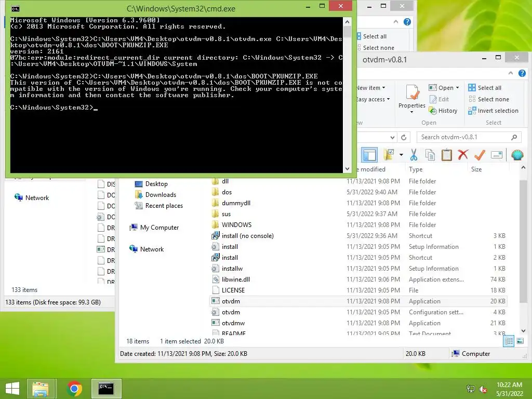
Task: Click the scissors Cut icon
Action: click(414, 155)
